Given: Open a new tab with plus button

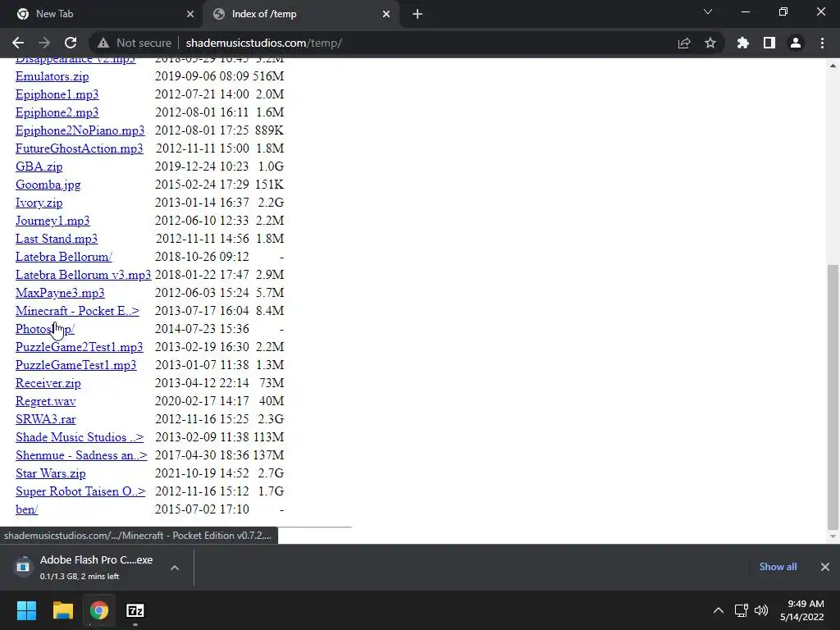Looking at the screenshot, I should pos(418,14).
